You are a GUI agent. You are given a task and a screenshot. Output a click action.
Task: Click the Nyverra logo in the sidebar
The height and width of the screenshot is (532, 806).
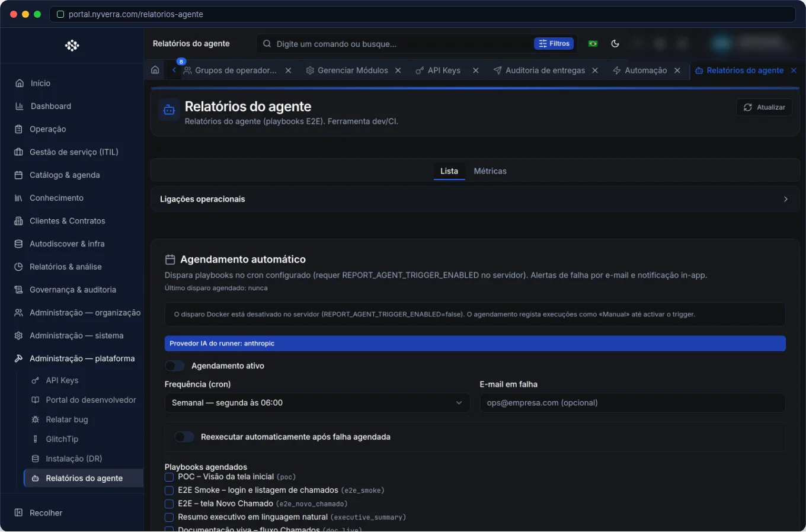tap(72, 46)
